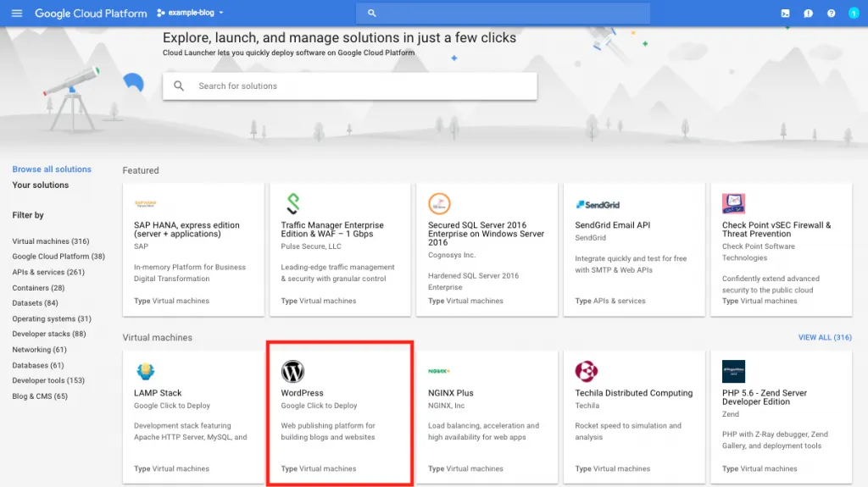Open the example-blog project selector dropdown
Image resolution: width=868 pixels, height=487 pixels.
tap(191, 13)
